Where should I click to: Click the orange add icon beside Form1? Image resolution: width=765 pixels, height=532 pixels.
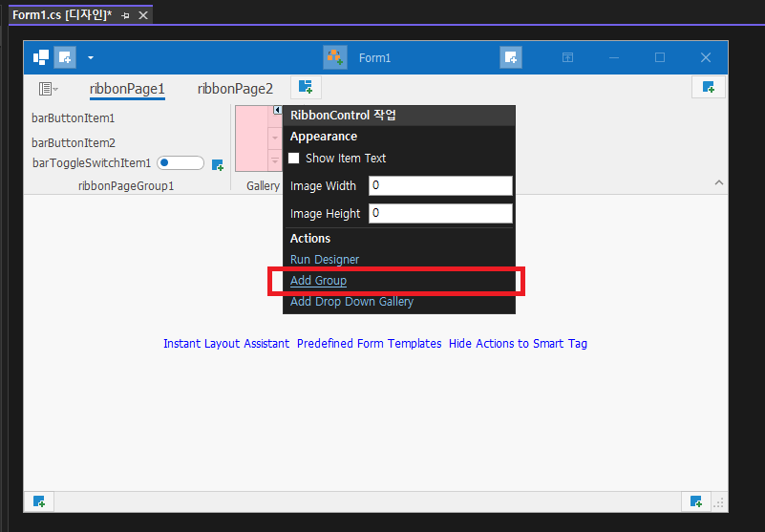335,57
